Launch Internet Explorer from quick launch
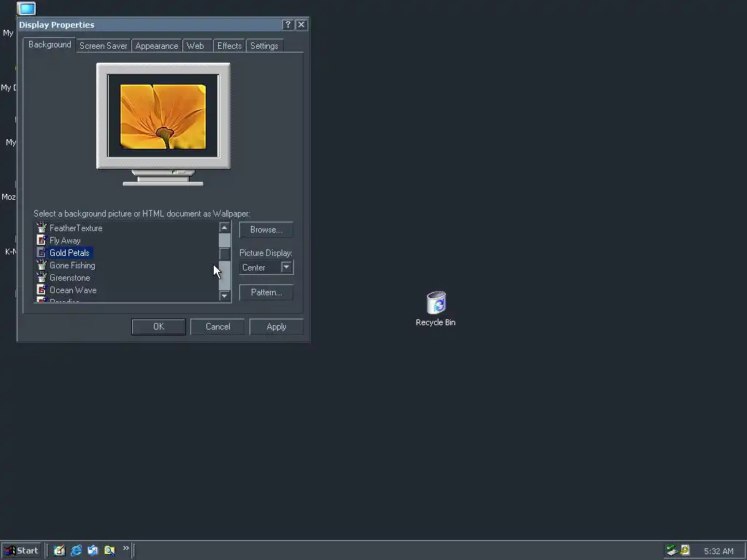 click(x=76, y=551)
